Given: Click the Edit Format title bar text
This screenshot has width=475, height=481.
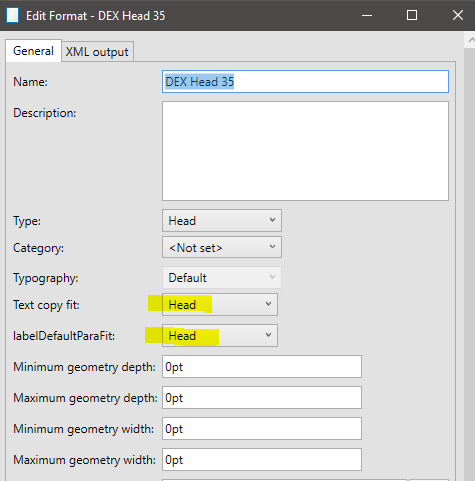Looking at the screenshot, I should click(x=96, y=16).
